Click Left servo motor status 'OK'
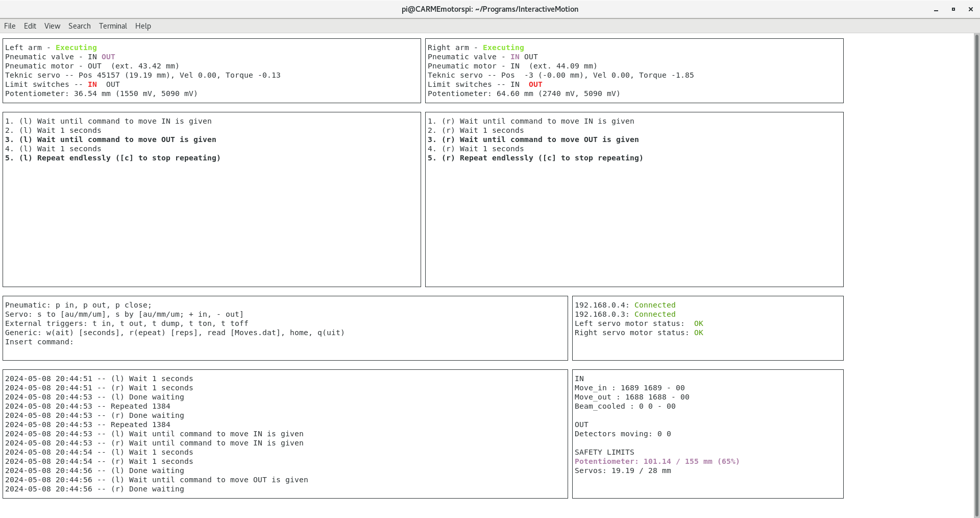 (x=698, y=324)
